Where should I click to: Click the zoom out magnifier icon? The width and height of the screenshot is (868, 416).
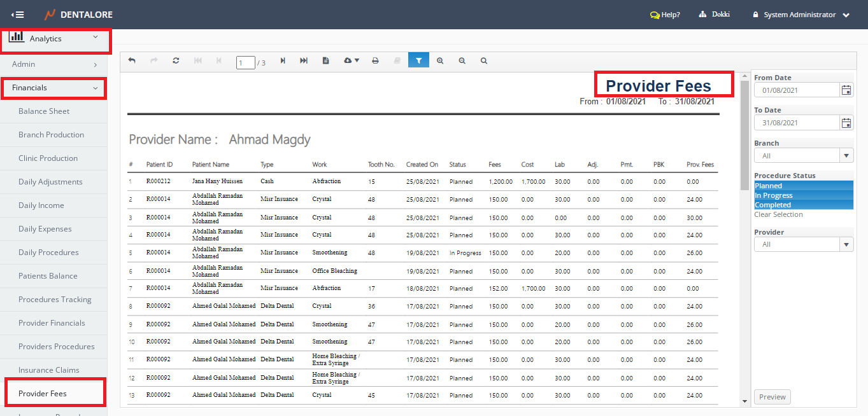462,61
